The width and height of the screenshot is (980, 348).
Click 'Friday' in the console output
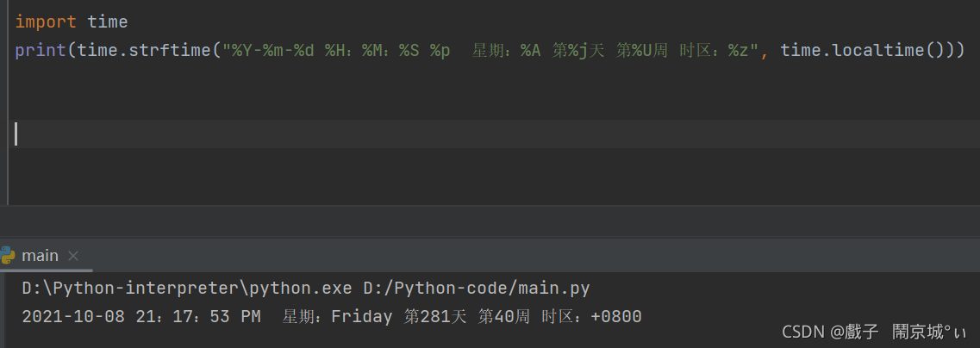[362, 317]
